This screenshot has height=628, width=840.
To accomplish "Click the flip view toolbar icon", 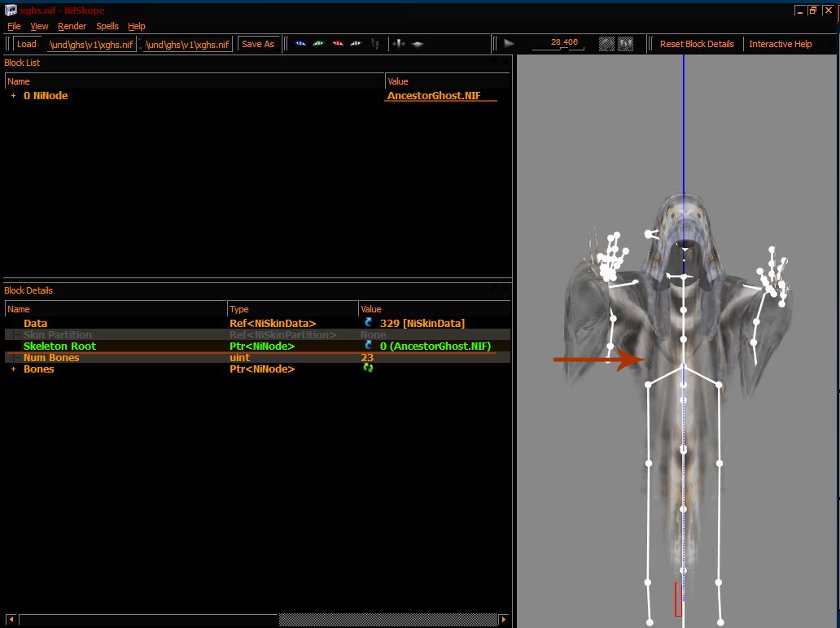I will 398,44.
